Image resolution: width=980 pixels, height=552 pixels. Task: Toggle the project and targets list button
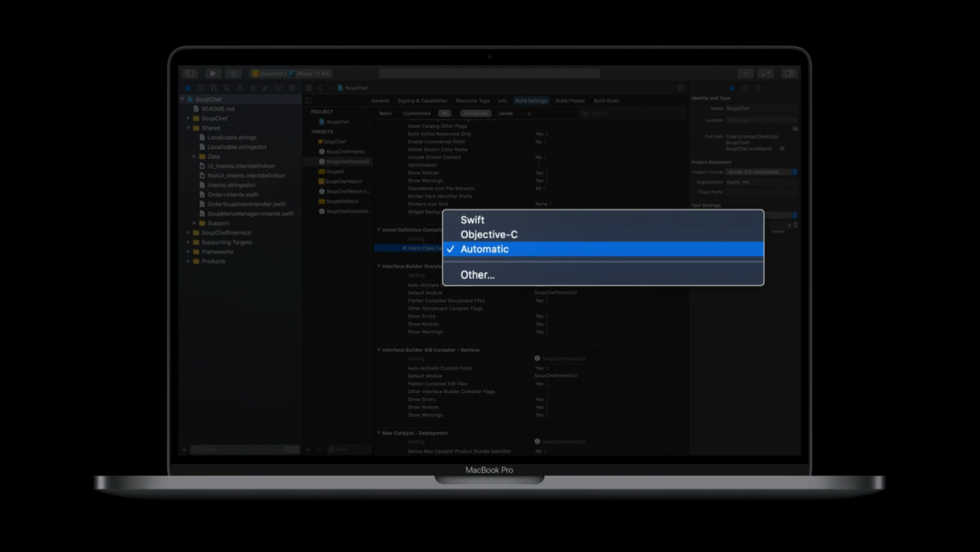coord(309,101)
